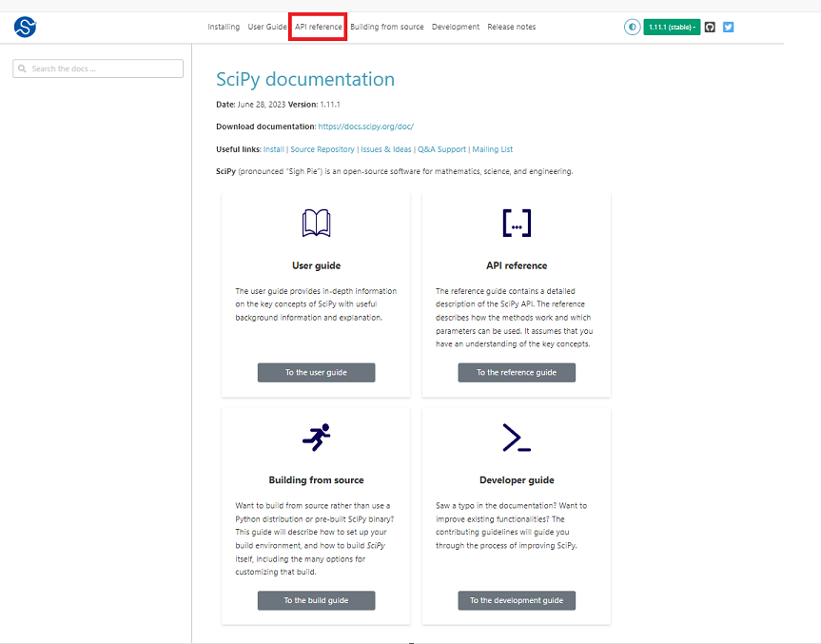Image resolution: width=821 pixels, height=644 pixels.
Task: Open the User Guide nav item
Action: pyautogui.click(x=267, y=27)
